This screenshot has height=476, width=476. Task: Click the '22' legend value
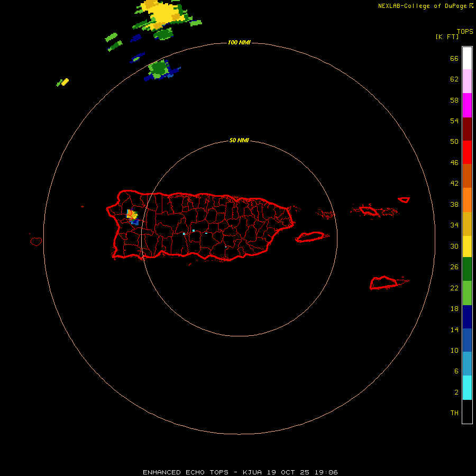(454, 288)
